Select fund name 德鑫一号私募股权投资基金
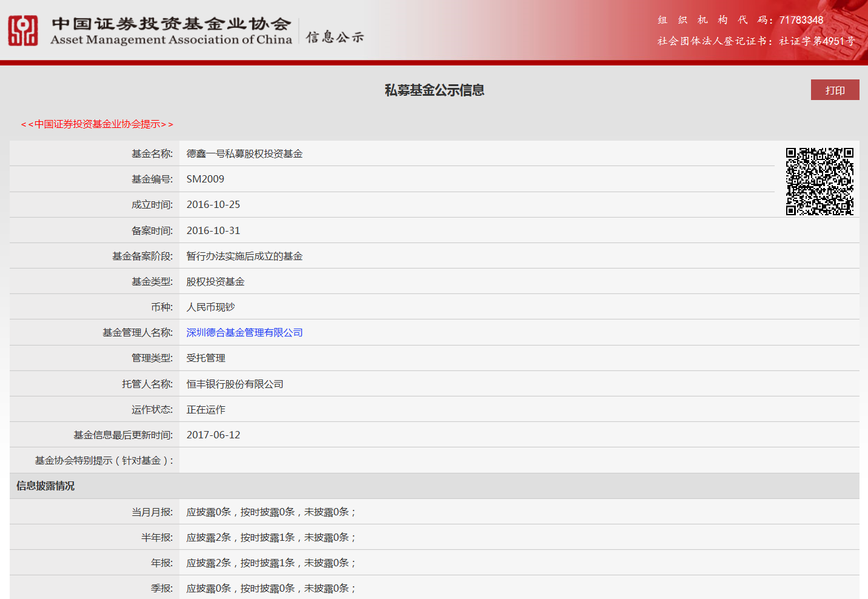 coord(244,154)
